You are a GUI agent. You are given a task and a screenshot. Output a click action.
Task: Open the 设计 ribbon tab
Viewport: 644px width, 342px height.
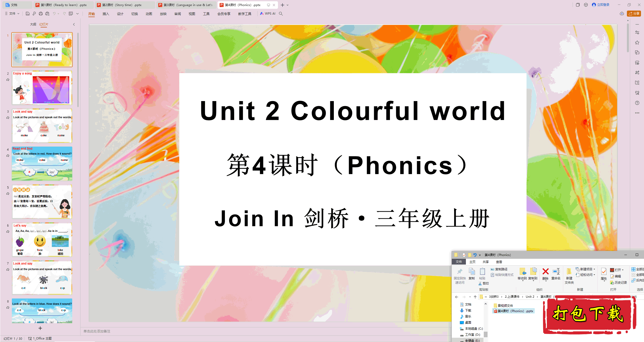(120, 14)
